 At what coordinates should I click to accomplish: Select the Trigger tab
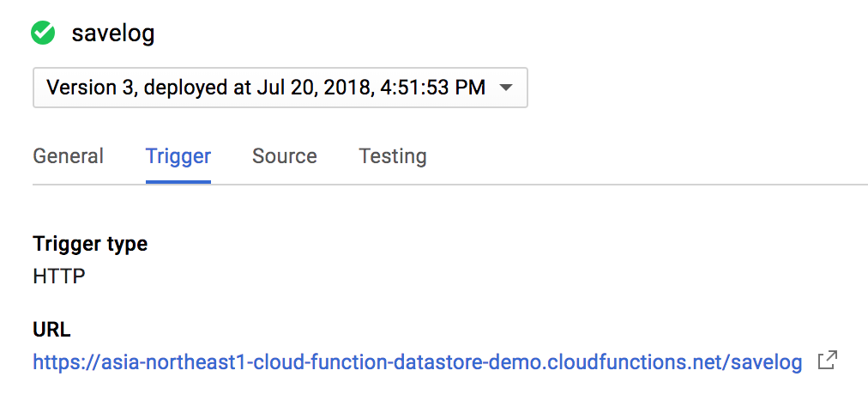tap(178, 156)
